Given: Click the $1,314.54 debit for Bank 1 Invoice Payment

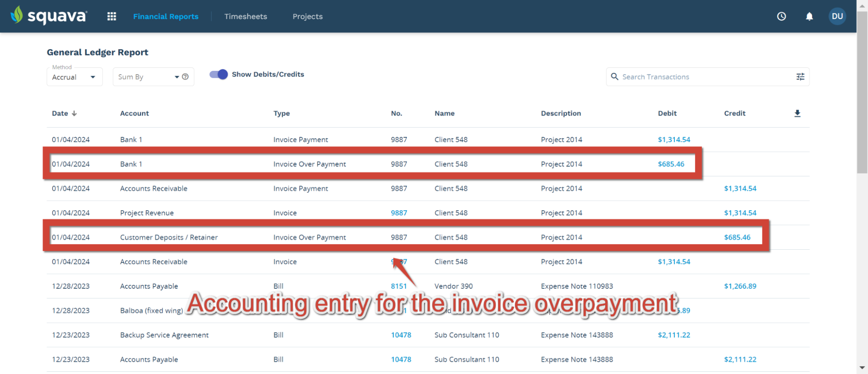Looking at the screenshot, I should (674, 140).
